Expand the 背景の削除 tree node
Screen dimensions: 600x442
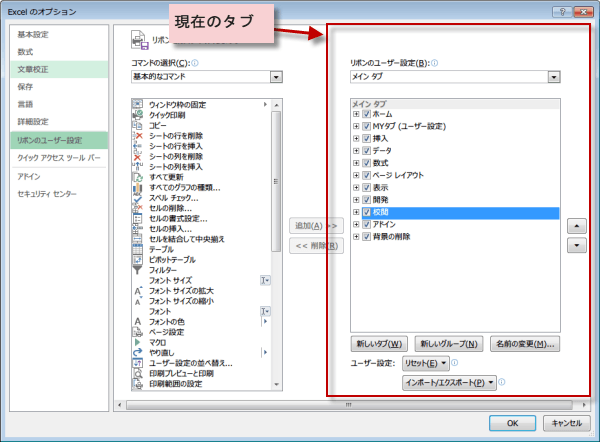pyautogui.click(x=356, y=236)
